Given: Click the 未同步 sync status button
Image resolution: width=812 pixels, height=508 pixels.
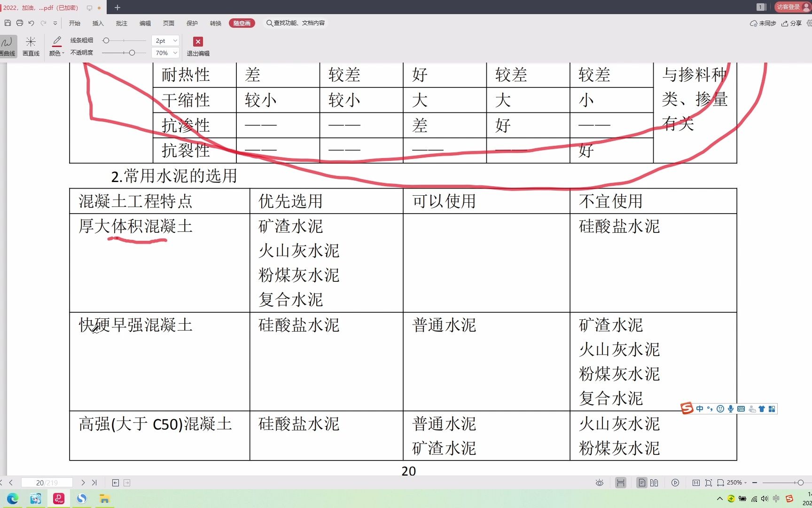Looking at the screenshot, I should click(763, 23).
